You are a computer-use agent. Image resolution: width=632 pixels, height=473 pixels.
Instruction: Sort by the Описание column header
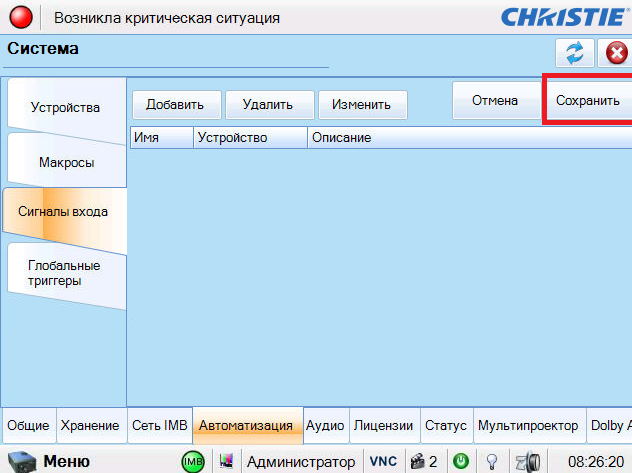click(470, 138)
